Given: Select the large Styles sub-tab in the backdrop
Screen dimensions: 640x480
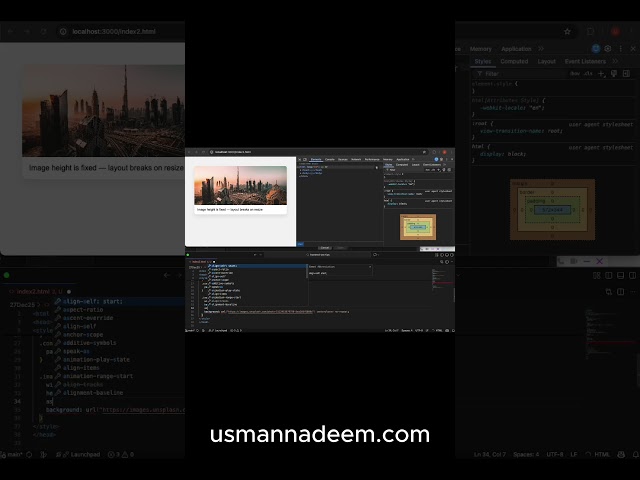Looking at the screenshot, I should coord(483,61).
